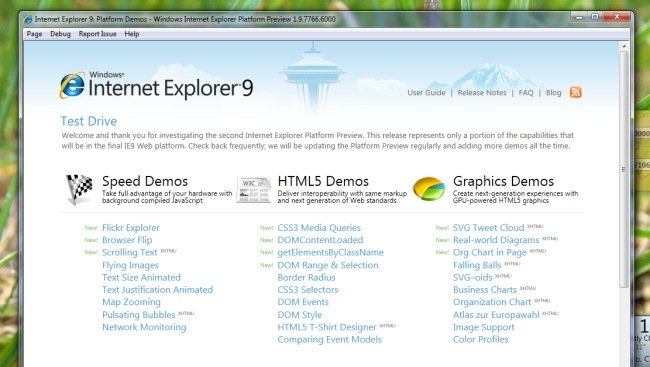The width and height of the screenshot is (650, 367).
Task: Click the HTML5 Demos heading
Action: 323,181
